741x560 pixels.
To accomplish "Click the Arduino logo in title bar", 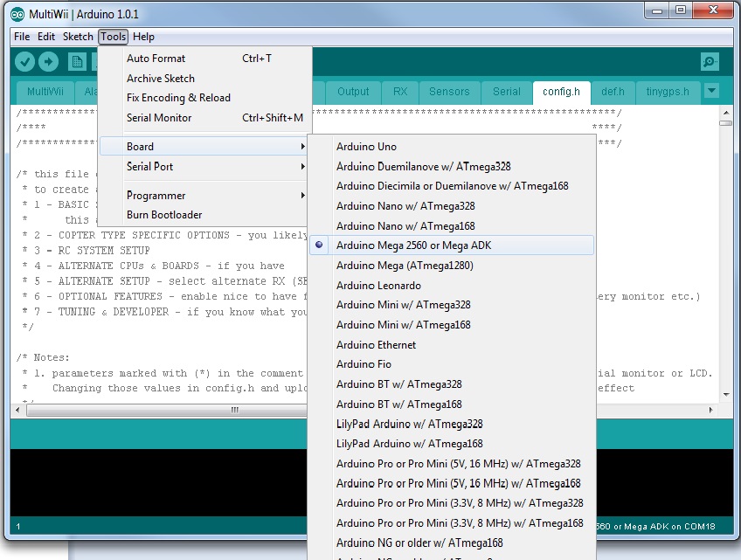I will coord(17,14).
